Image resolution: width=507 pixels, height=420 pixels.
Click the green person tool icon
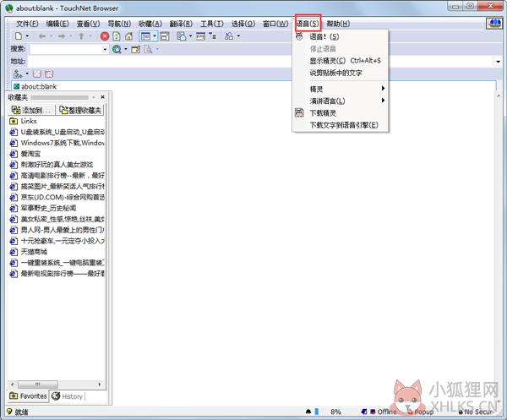coord(18,74)
